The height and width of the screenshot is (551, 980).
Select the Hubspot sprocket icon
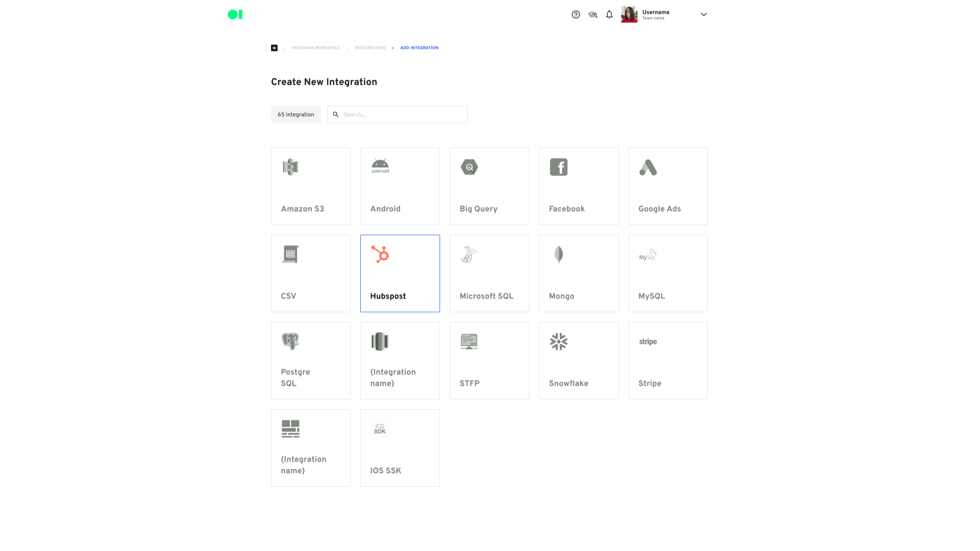click(380, 254)
